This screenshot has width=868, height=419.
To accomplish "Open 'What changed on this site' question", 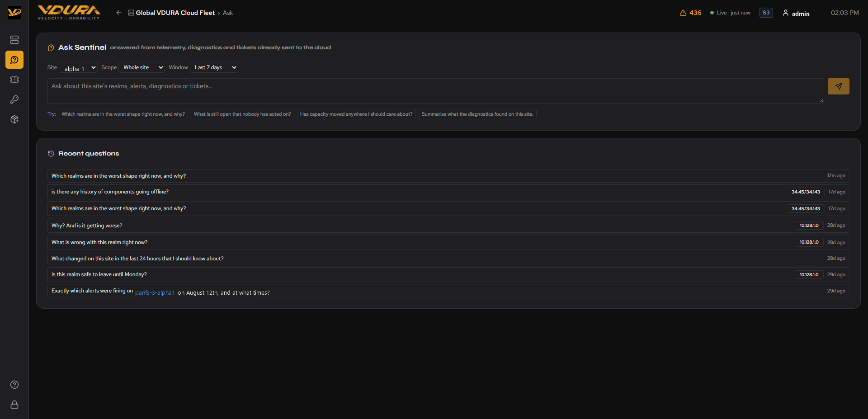I will point(448,259).
